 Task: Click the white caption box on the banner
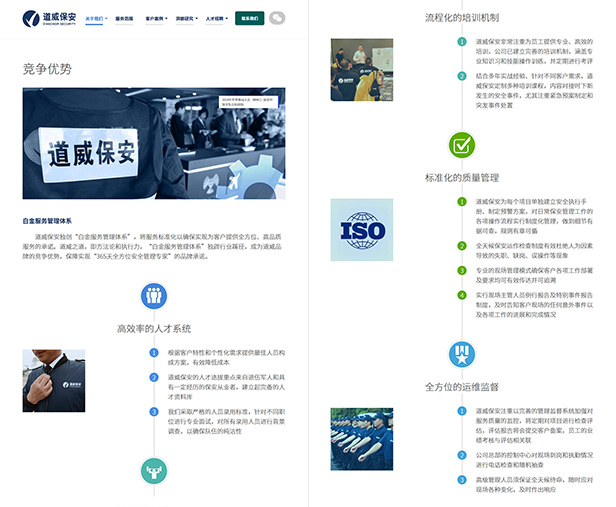pyautogui.click(x=248, y=102)
